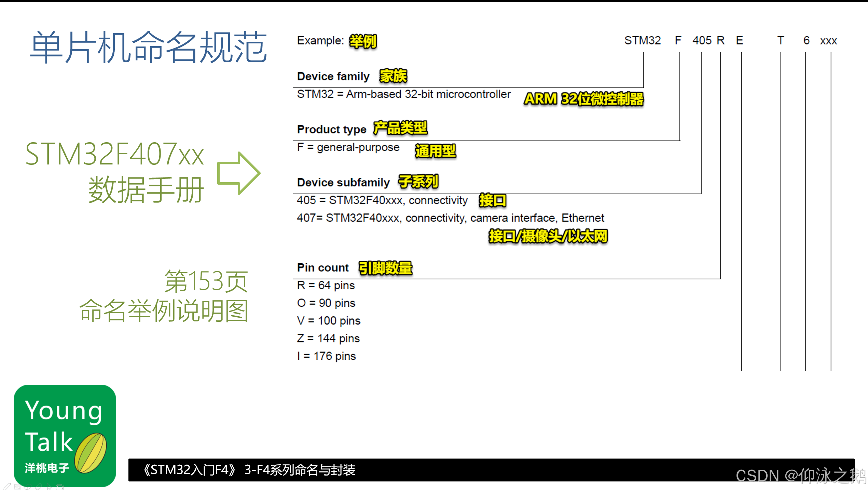Switch to the mouse pointer tool
Viewport: 868px width, 490px height.
49,487
